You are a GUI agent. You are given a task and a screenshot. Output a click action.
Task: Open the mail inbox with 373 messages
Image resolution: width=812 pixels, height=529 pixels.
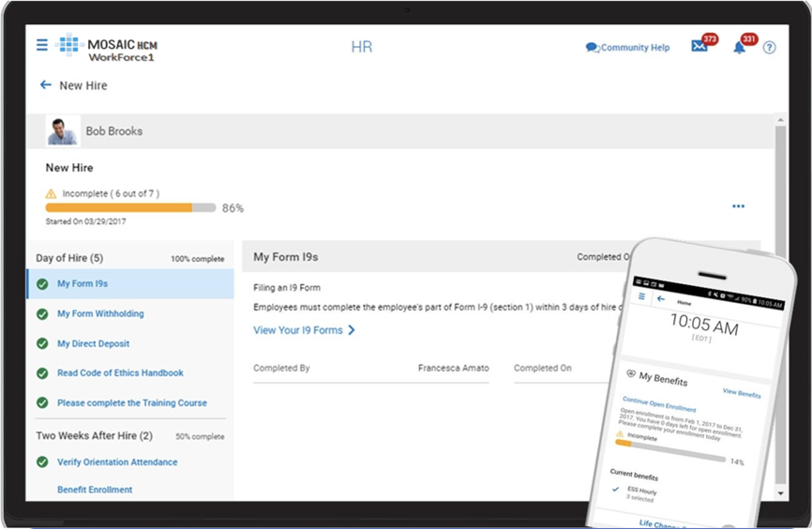tap(699, 46)
